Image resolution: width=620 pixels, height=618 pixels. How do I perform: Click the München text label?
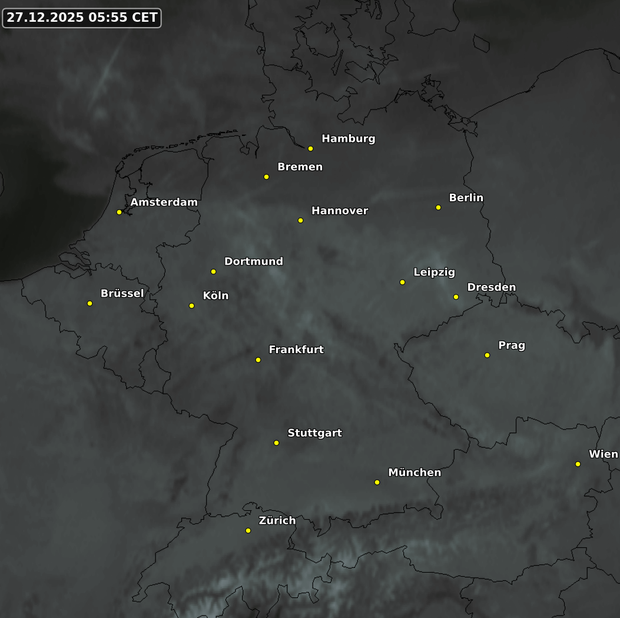pos(414,472)
